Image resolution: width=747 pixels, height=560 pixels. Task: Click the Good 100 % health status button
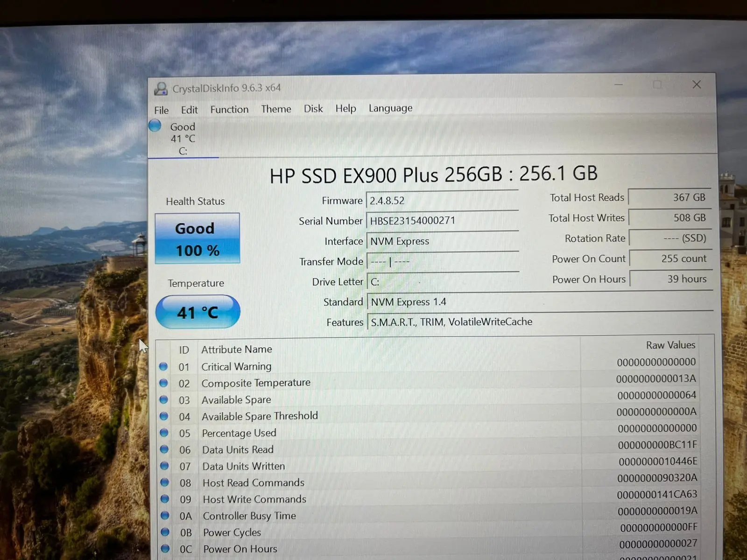coord(197,238)
